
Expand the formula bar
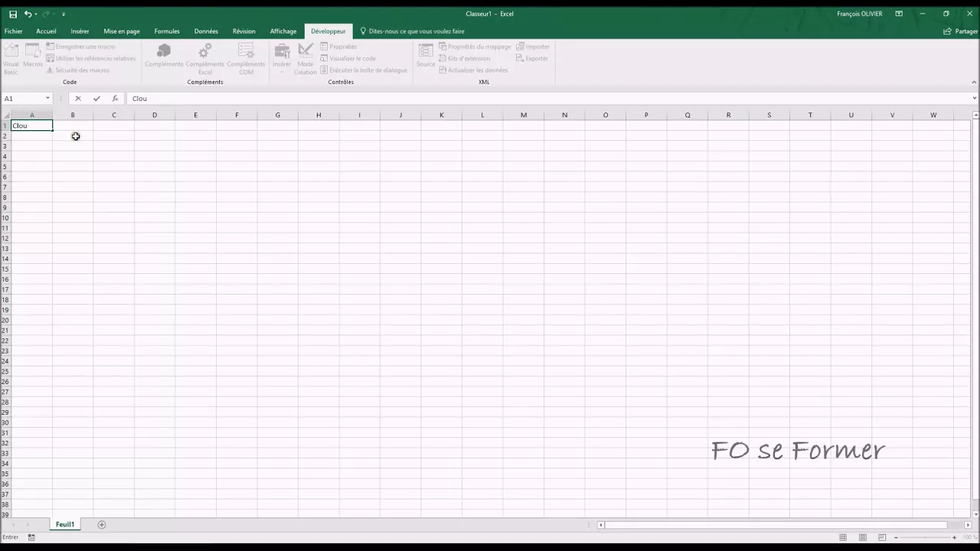(974, 99)
